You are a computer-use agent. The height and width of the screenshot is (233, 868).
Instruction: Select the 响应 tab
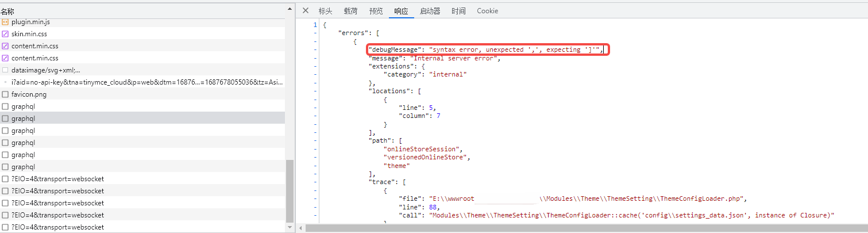pos(401,11)
